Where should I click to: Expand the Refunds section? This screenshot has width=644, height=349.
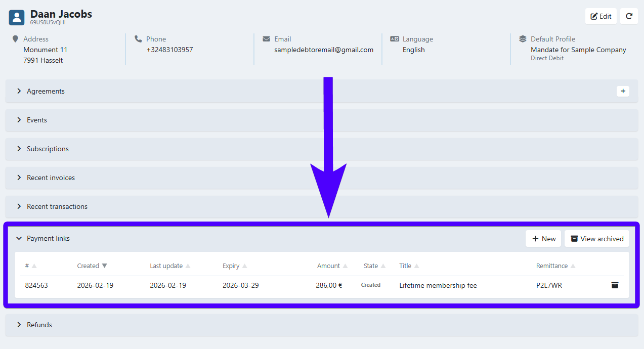click(x=39, y=325)
